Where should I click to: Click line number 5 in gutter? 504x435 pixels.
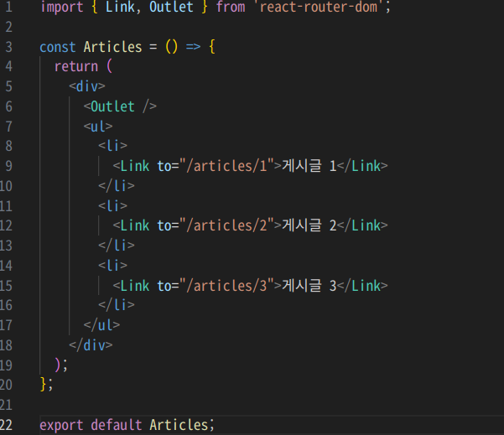(x=8, y=86)
